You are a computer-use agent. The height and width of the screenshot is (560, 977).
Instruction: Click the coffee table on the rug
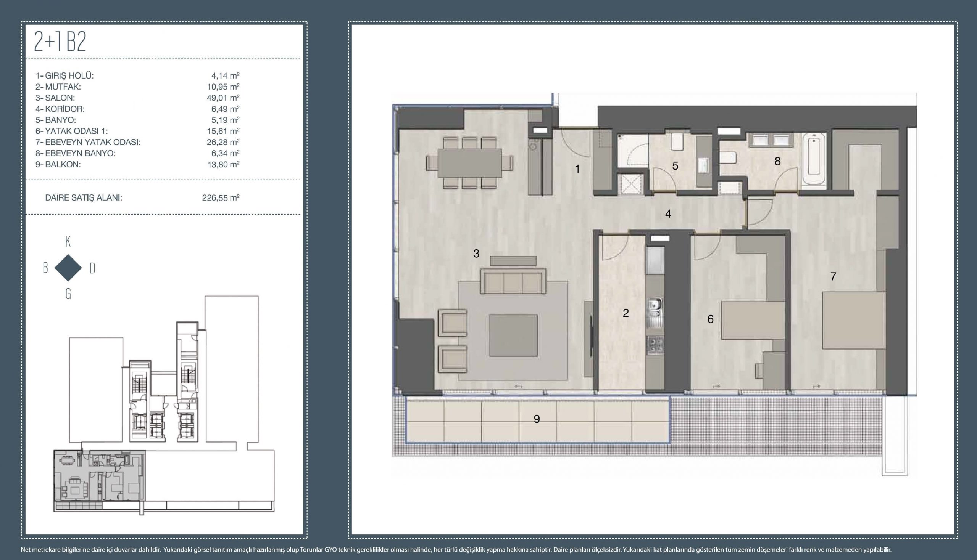[513, 335]
